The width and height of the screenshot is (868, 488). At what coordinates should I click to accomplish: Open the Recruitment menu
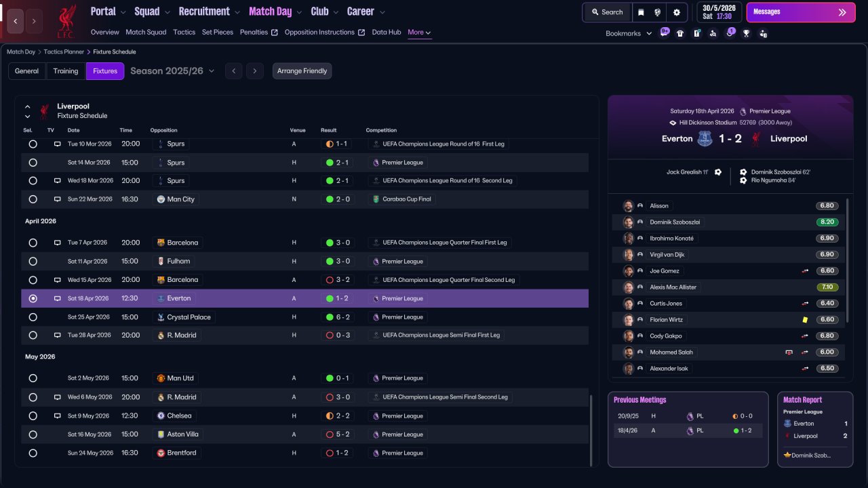point(209,12)
